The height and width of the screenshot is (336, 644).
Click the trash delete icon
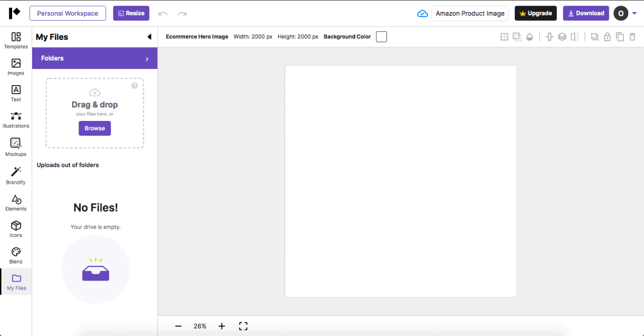(632, 37)
